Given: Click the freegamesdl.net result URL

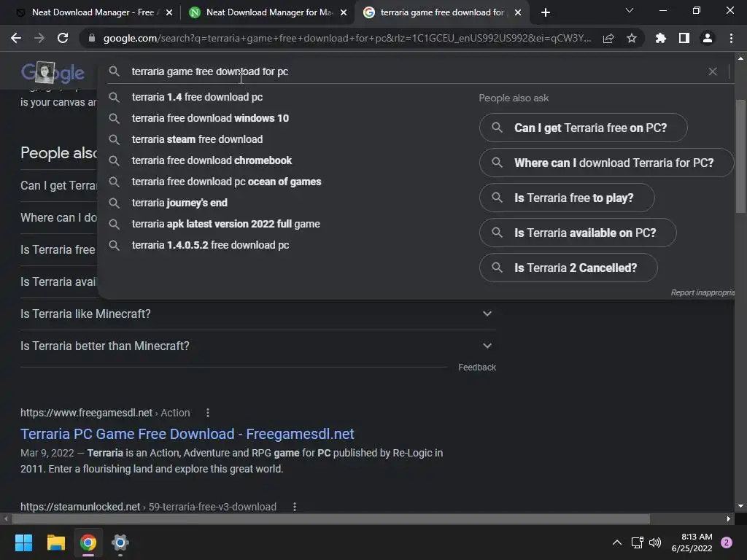Looking at the screenshot, I should click(105, 413).
